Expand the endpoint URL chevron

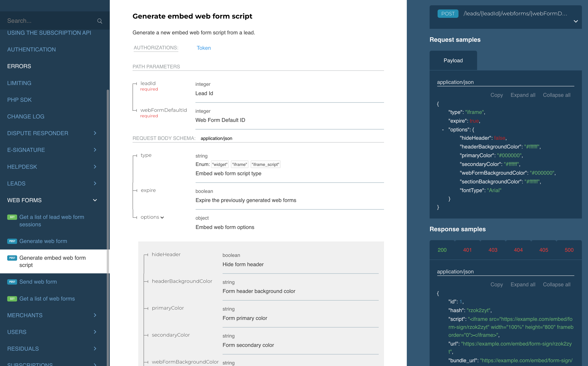[x=576, y=21]
